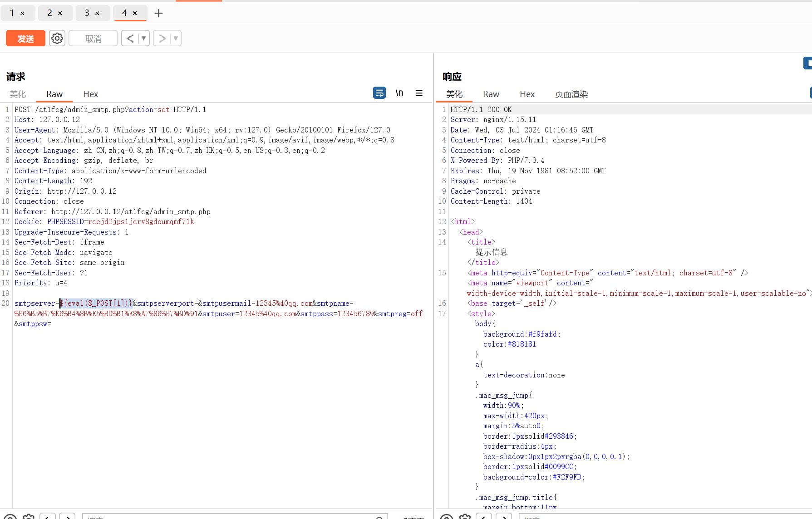This screenshot has width=812, height=519.
Task: Click the &smtppsw= parameter at body end
Action: click(33, 323)
